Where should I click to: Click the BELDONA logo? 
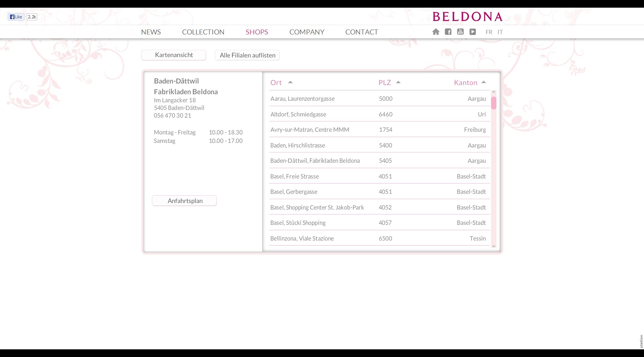pos(467,17)
